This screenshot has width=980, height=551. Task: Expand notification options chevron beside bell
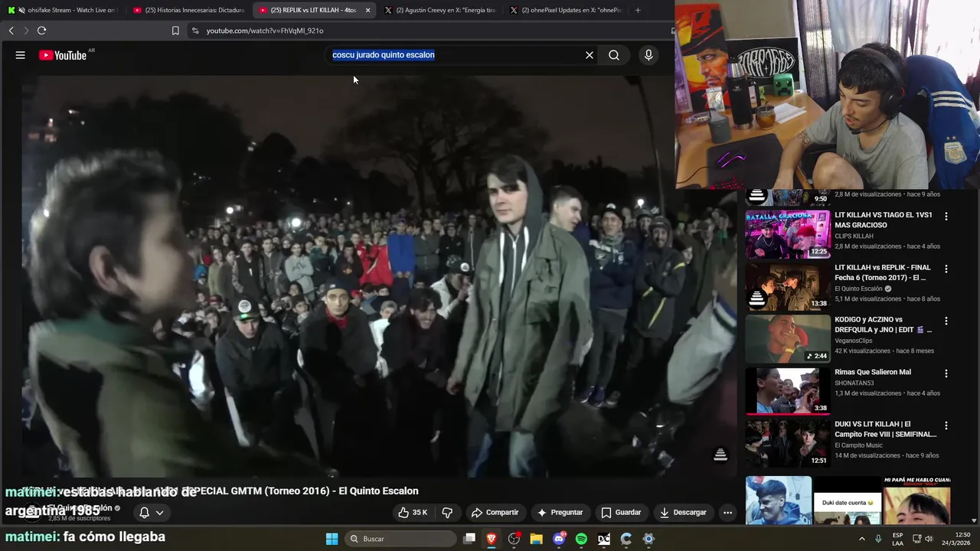coord(160,513)
